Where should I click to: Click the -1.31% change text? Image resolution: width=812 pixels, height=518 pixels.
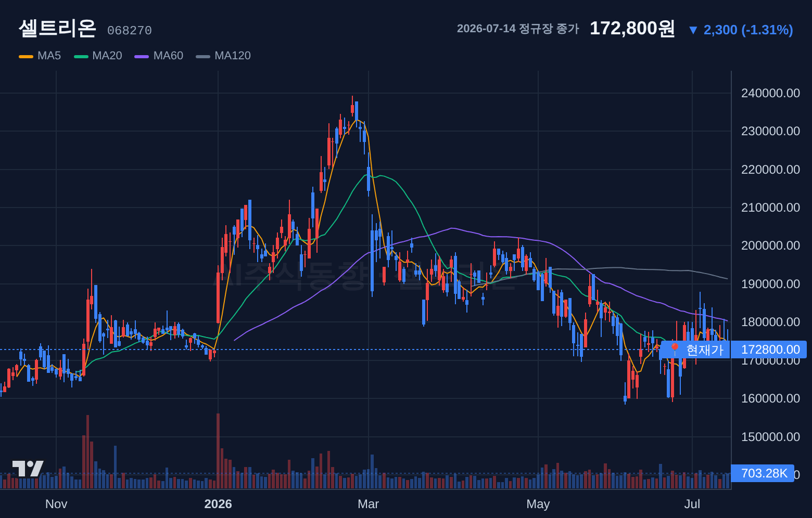click(x=767, y=30)
